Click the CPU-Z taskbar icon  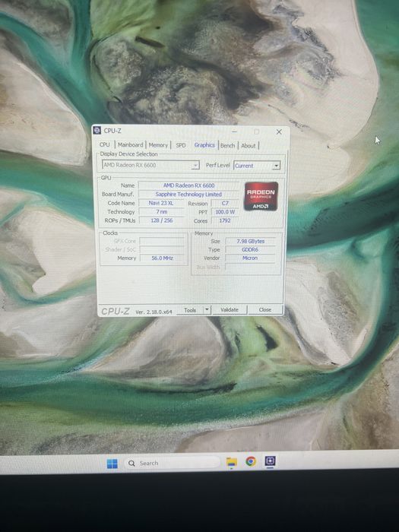(270, 461)
